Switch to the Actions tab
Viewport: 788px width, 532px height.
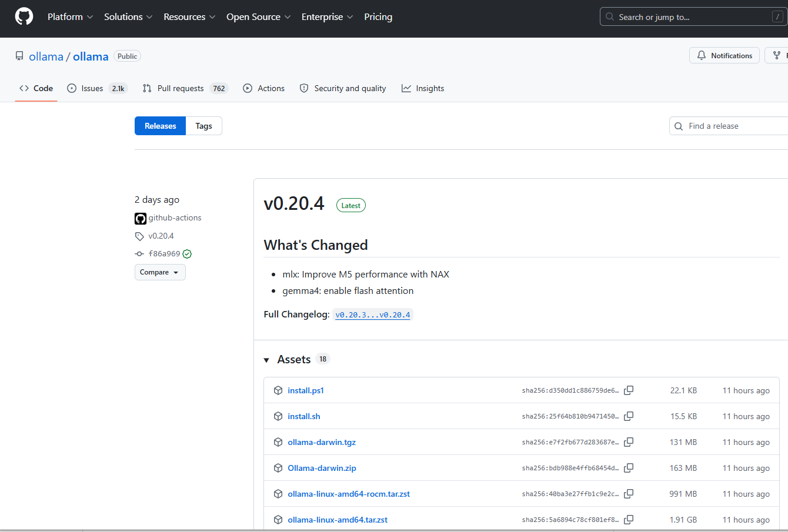click(x=263, y=88)
